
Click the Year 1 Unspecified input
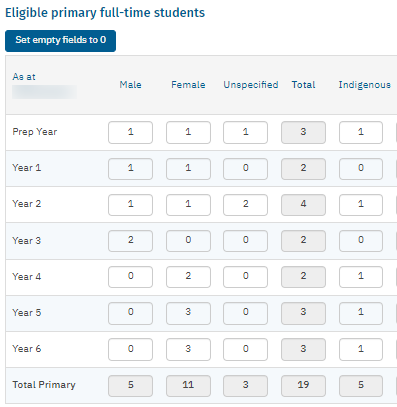pos(245,169)
